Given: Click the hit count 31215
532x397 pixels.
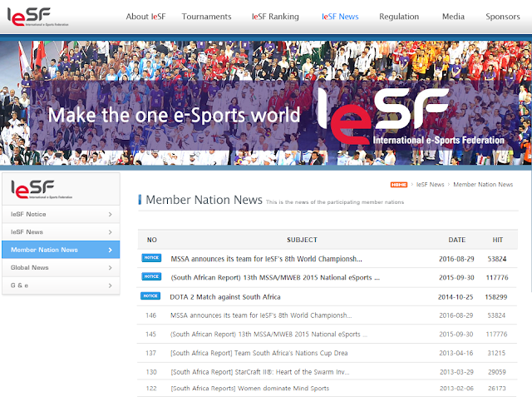Looking at the screenshot, I should point(496,353).
